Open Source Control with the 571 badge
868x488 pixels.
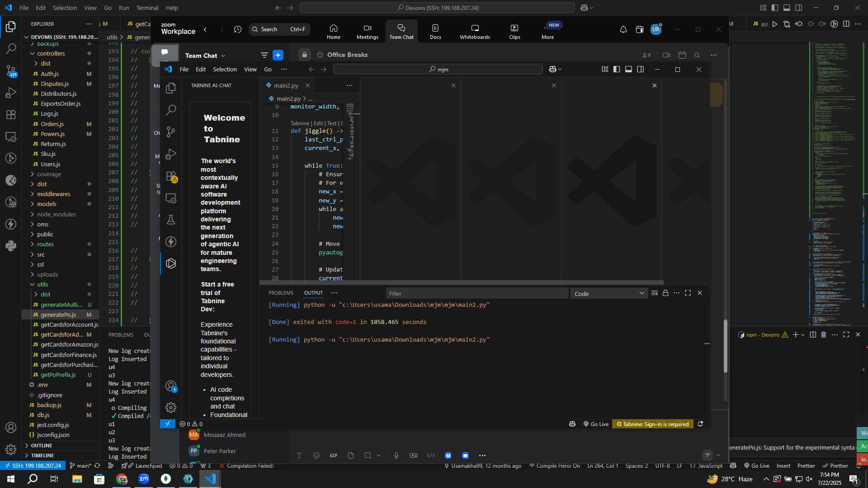point(11,70)
